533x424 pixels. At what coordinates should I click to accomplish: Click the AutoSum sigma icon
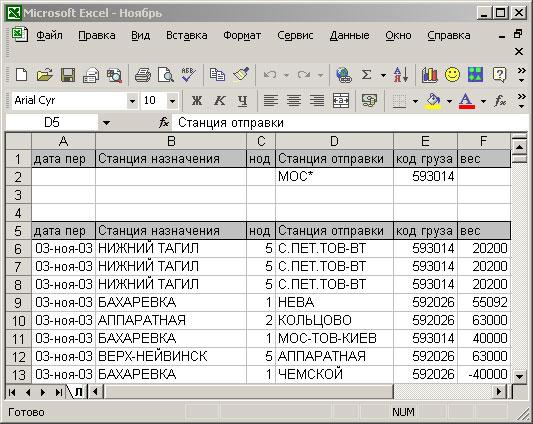(x=366, y=75)
